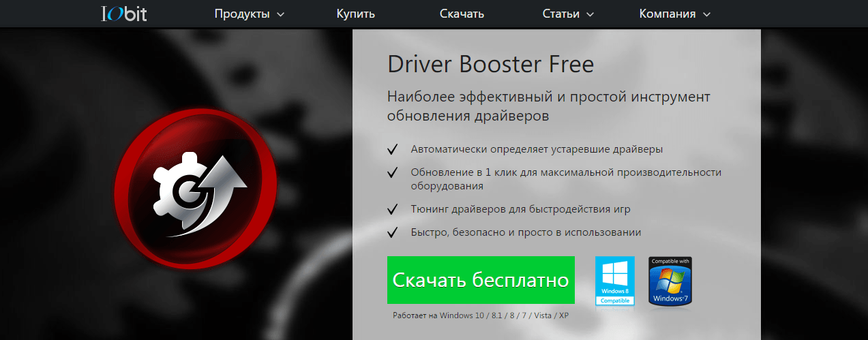Open the Купить menu item
The width and height of the screenshot is (868, 340).
click(x=356, y=14)
